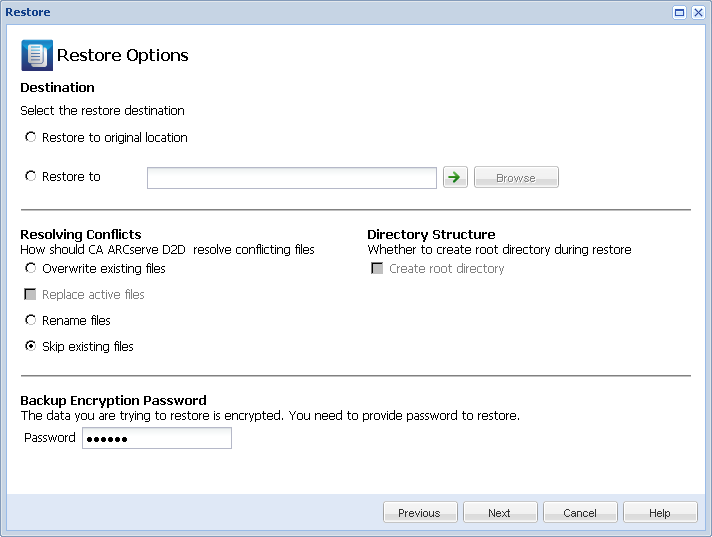Image resolution: width=712 pixels, height=537 pixels.
Task: Select Overwrite existing files option
Action: tap(31, 268)
